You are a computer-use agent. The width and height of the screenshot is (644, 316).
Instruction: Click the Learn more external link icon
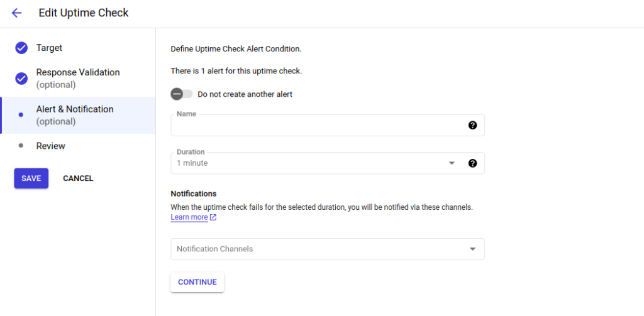pyautogui.click(x=213, y=217)
